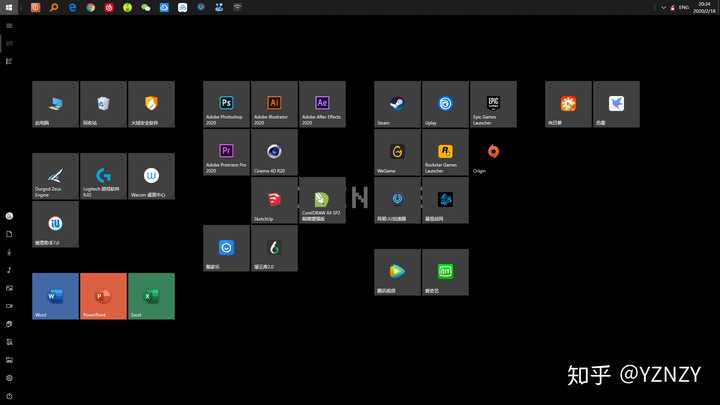The width and height of the screenshot is (720, 405).
Task: Show hidden tray icons chevron
Action: pos(663,7)
